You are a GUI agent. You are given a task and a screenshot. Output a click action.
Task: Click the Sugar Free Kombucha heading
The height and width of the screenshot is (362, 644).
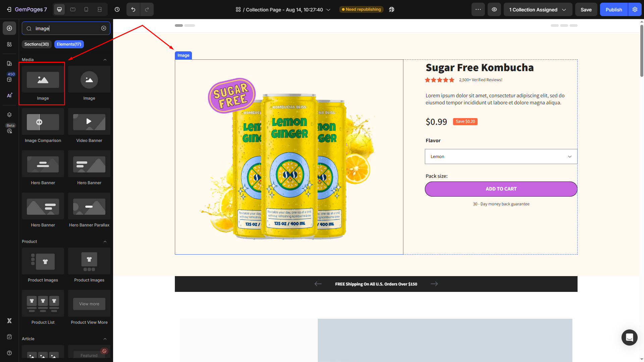click(x=480, y=67)
